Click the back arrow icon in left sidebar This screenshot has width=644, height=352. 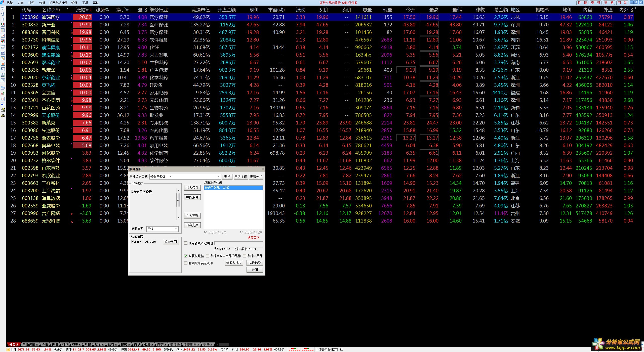tap(3, 8)
